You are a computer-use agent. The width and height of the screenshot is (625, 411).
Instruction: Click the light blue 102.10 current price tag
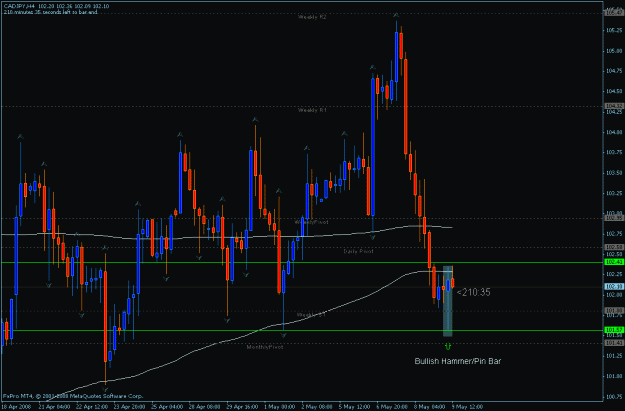[614, 286]
